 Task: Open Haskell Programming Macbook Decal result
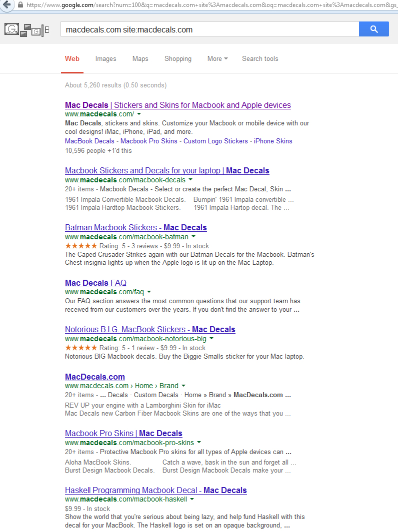pyautogui.click(x=155, y=490)
